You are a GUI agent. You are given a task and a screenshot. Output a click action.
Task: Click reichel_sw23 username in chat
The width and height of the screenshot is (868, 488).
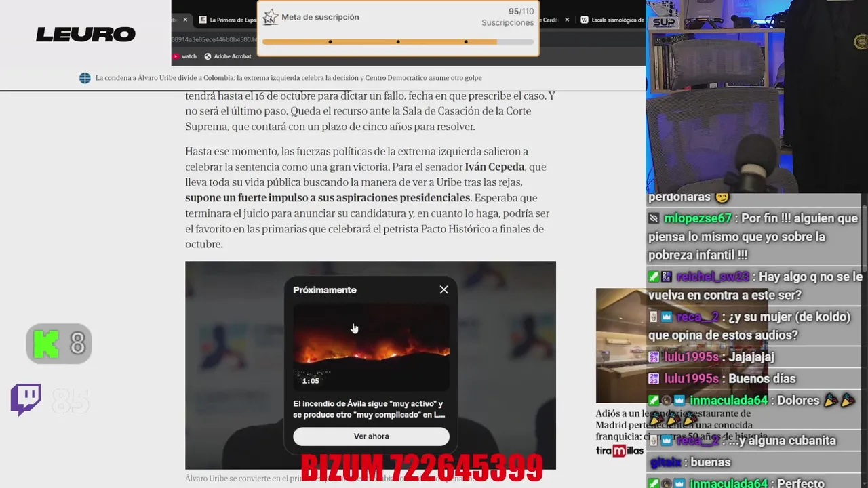pos(713,277)
